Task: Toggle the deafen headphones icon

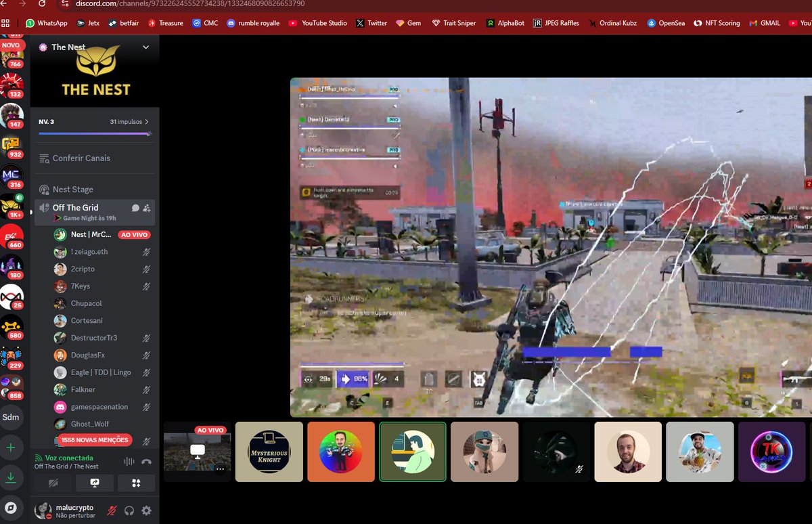Action: pyautogui.click(x=129, y=510)
